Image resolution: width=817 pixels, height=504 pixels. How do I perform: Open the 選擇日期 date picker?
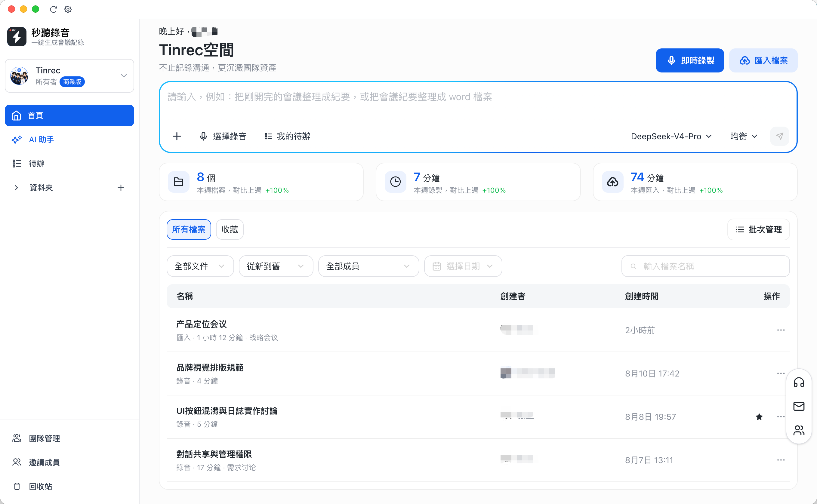pyautogui.click(x=463, y=266)
